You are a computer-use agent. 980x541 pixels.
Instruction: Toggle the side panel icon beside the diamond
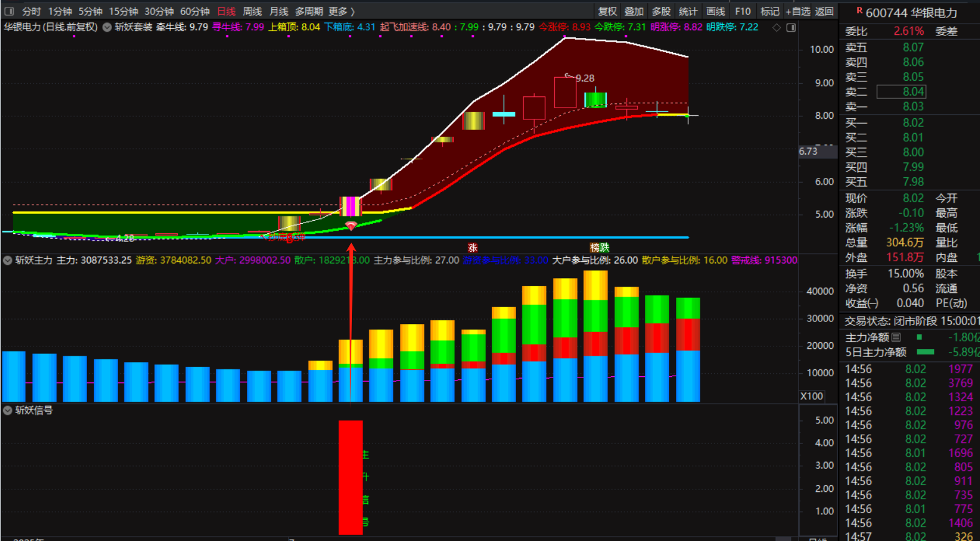coord(791,27)
